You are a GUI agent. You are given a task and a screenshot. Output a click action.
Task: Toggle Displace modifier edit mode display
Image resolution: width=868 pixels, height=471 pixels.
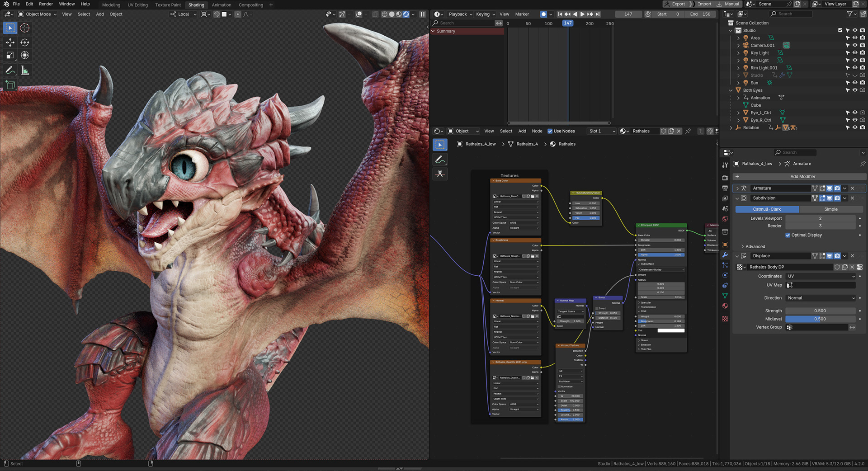pyautogui.click(x=822, y=256)
